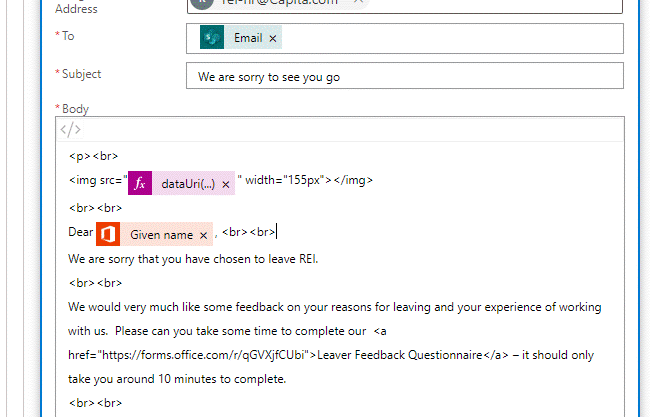Select the dataUri(...) token label

click(187, 185)
